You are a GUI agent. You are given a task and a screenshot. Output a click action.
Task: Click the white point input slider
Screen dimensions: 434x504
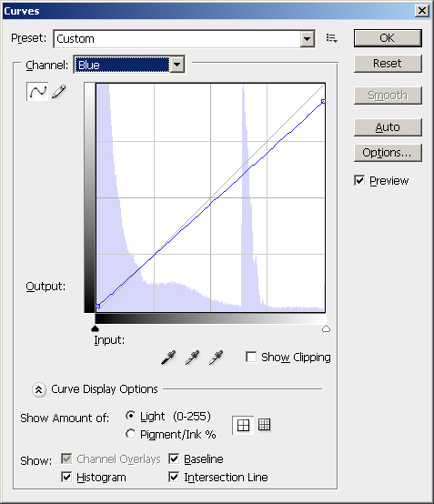click(326, 328)
